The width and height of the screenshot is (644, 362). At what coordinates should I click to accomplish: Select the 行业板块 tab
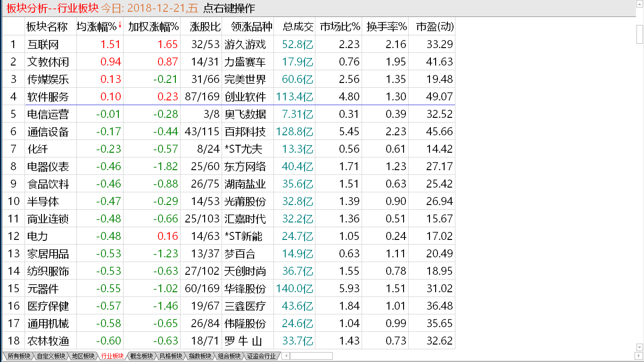pyautogui.click(x=112, y=356)
